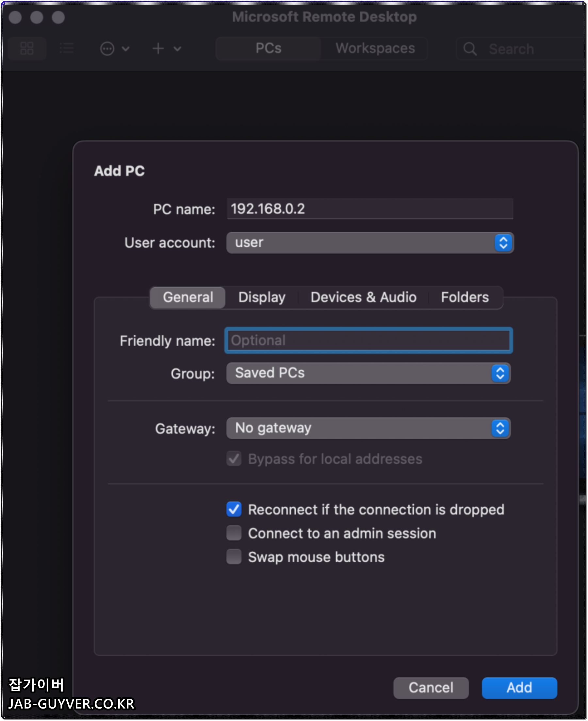Open the Group dropdown showing Saved PCs
Screen dimensions: 588x721
tap(368, 373)
